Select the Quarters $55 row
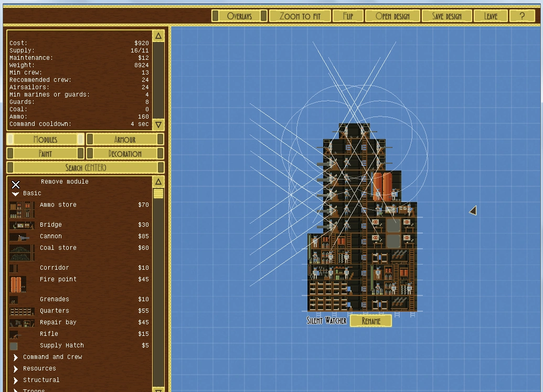This screenshot has height=392, width=543. pyautogui.click(x=79, y=311)
